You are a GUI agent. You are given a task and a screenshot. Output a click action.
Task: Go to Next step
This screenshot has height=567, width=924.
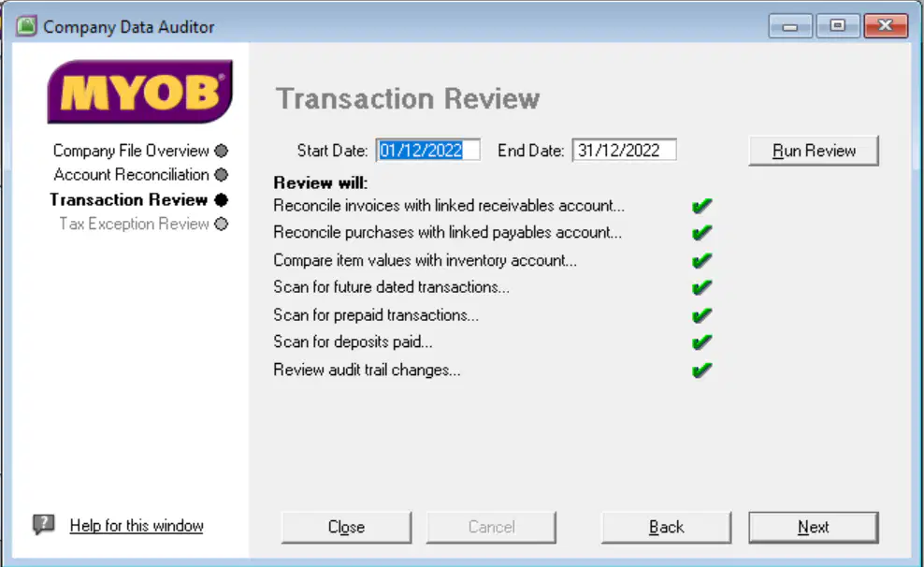click(x=814, y=527)
